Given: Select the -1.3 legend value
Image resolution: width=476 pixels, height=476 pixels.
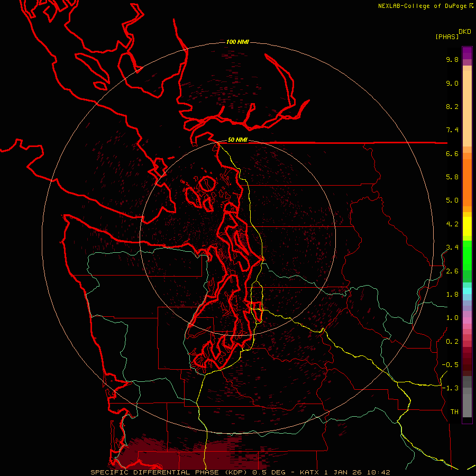Looking at the screenshot, I should (x=450, y=388).
